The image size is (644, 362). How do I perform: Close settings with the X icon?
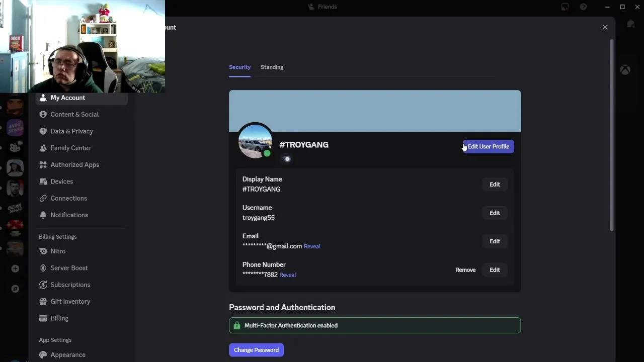605,27
